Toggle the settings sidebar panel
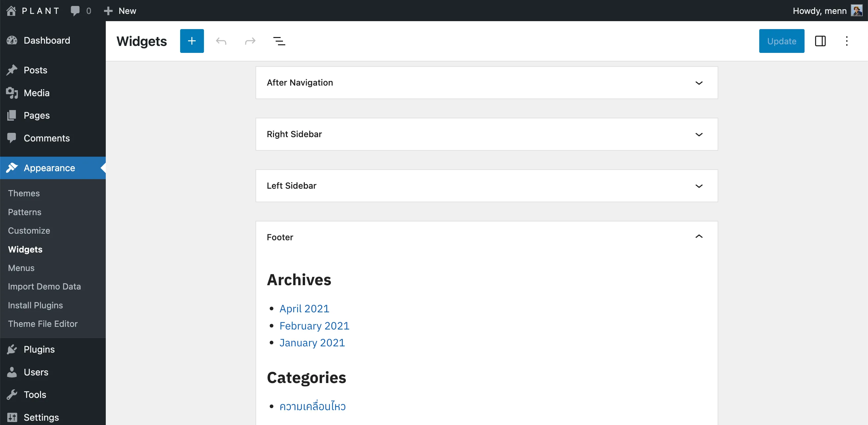This screenshot has width=868, height=425. [820, 41]
